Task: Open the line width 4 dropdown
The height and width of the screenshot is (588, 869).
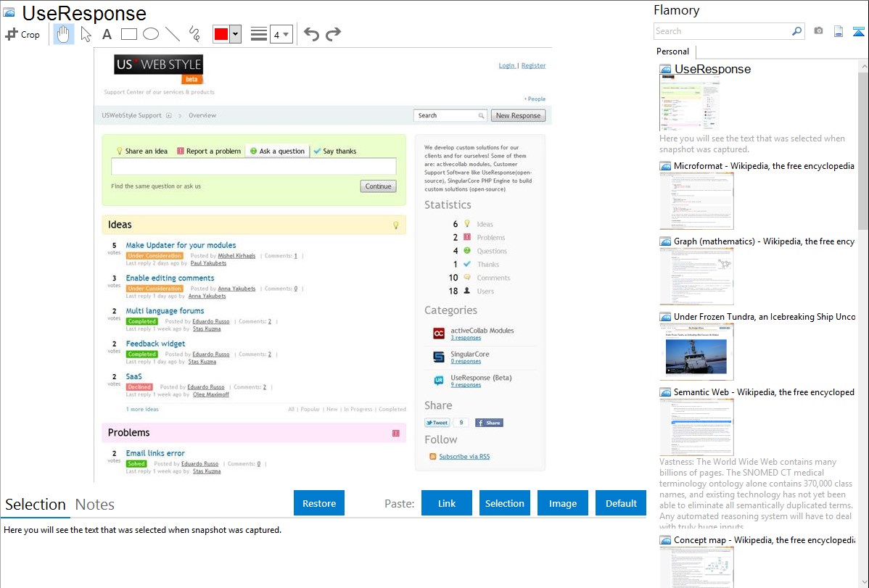Action: (x=281, y=34)
